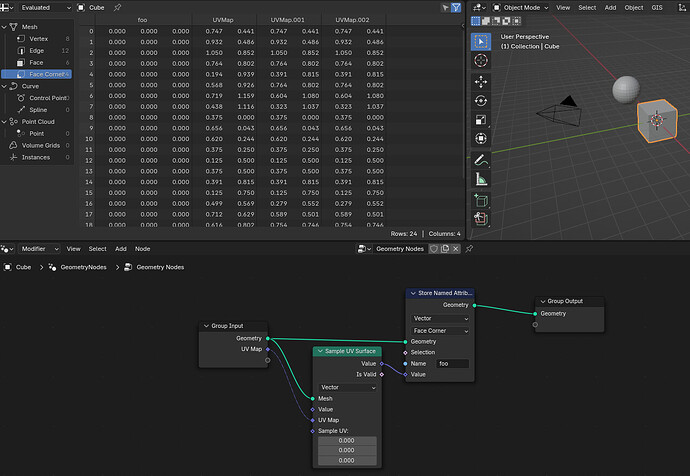The image size is (690, 476).
Task: Open spreadsheet editor type menu
Action: point(7,7)
